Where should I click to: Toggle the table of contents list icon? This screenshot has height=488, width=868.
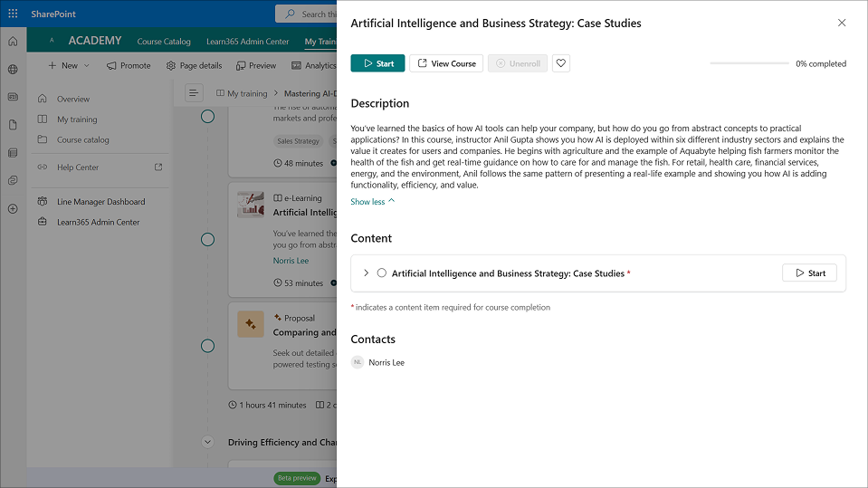pyautogui.click(x=193, y=93)
